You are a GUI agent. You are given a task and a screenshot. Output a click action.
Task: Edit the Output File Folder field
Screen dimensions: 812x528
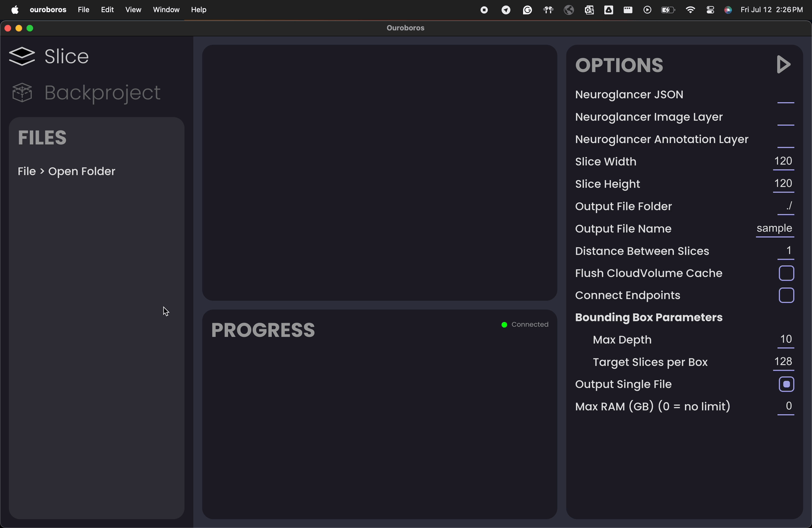coord(786,207)
